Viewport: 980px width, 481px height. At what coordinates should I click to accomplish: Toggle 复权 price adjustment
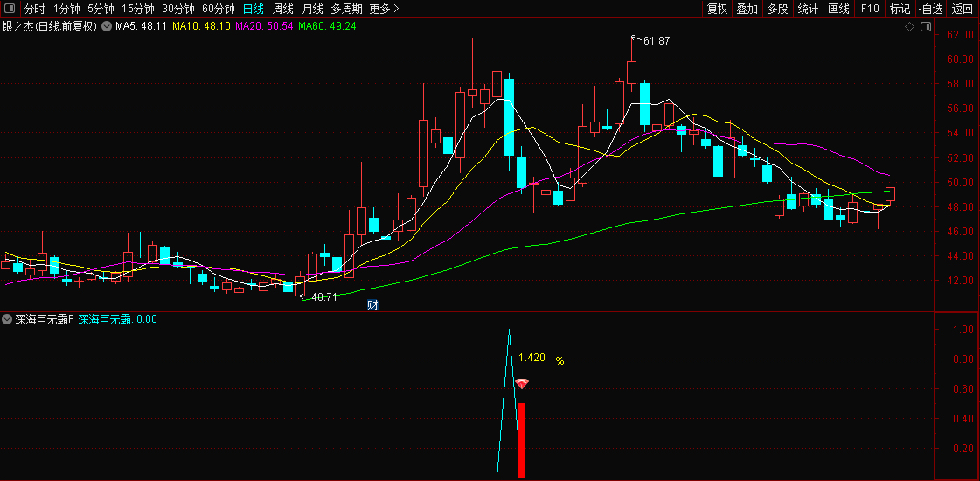pos(717,9)
